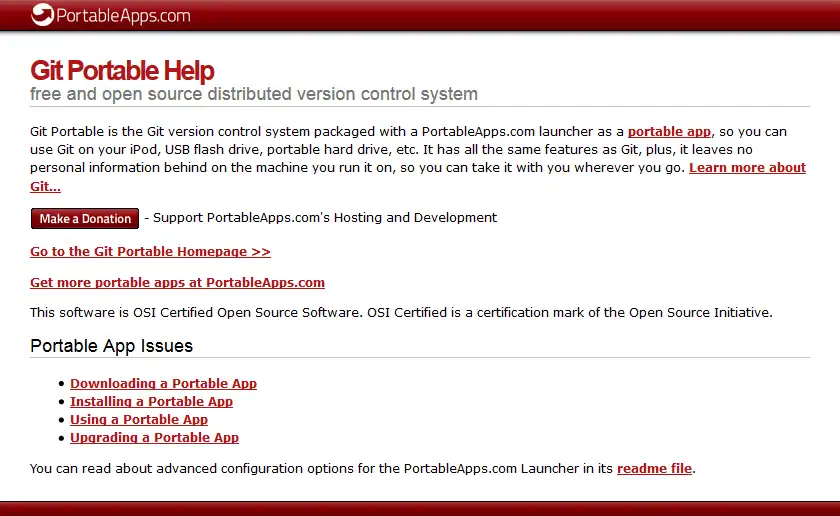Open Installing a Portable App link
The width and height of the screenshot is (840, 516).
pyautogui.click(x=152, y=402)
